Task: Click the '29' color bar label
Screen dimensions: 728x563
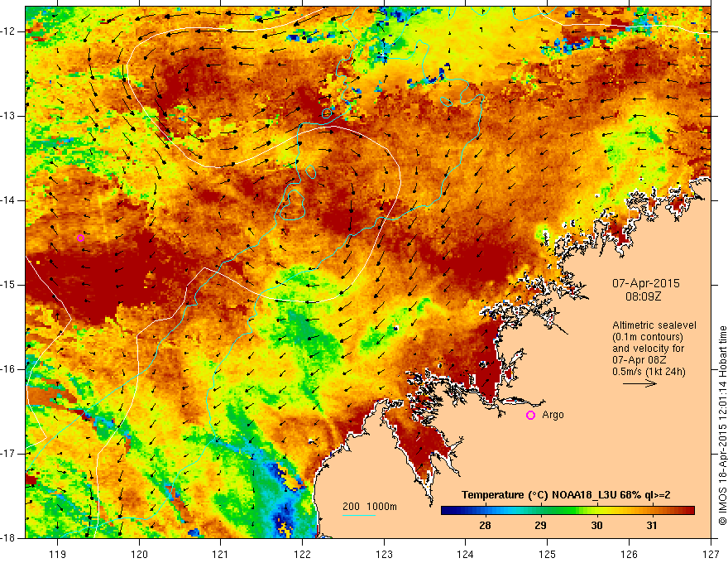Action: [x=540, y=526]
